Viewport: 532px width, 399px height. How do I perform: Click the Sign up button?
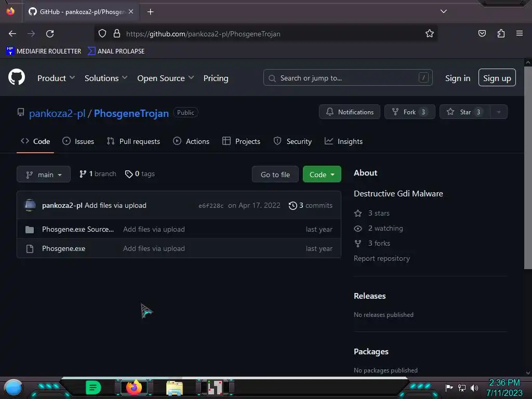point(497,78)
